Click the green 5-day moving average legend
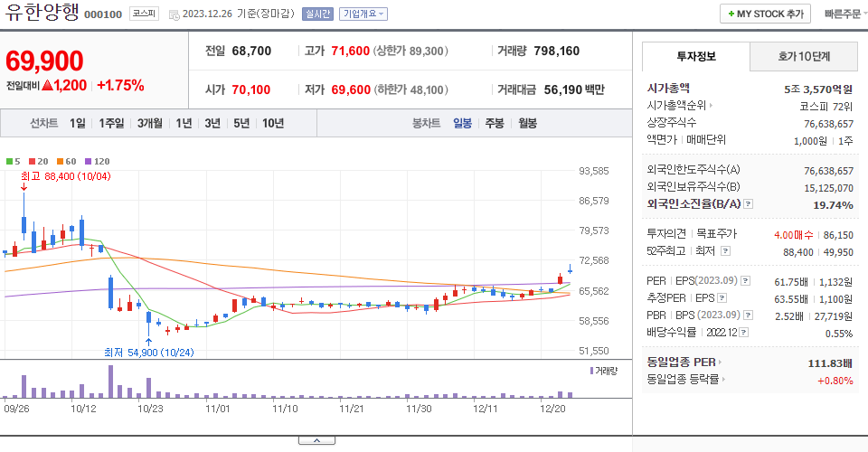The height and width of the screenshot is (452, 868). [13, 162]
